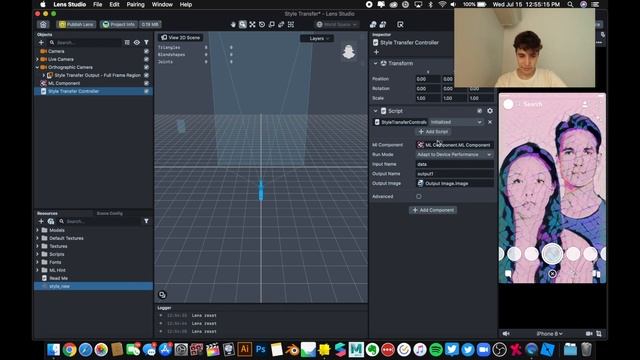Open the Objects panel filter funnel
This screenshot has height=360, width=640.
point(146,42)
